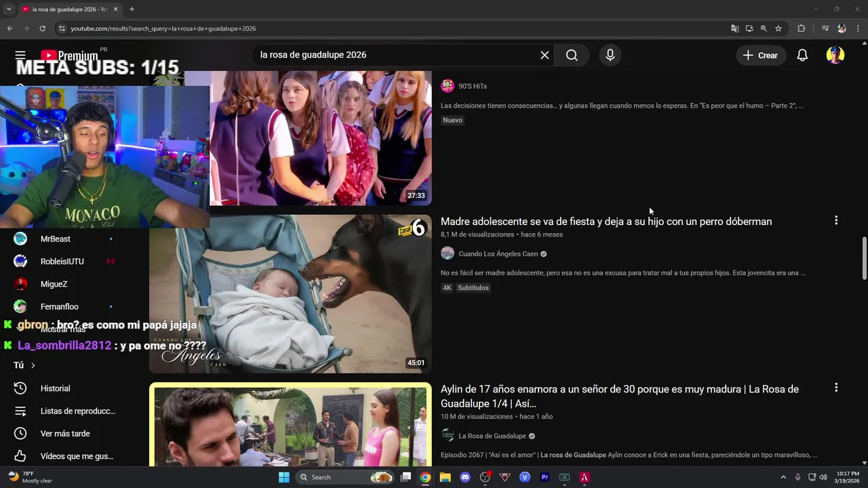This screenshot has width=868, height=488.
Task: Click the magnifier search button
Action: 572,55
